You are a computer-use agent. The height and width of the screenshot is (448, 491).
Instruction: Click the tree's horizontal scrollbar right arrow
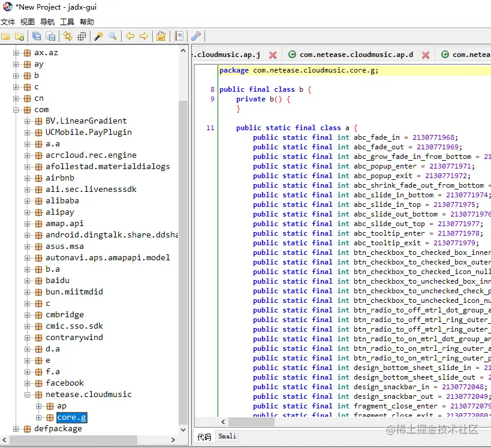click(x=173, y=440)
